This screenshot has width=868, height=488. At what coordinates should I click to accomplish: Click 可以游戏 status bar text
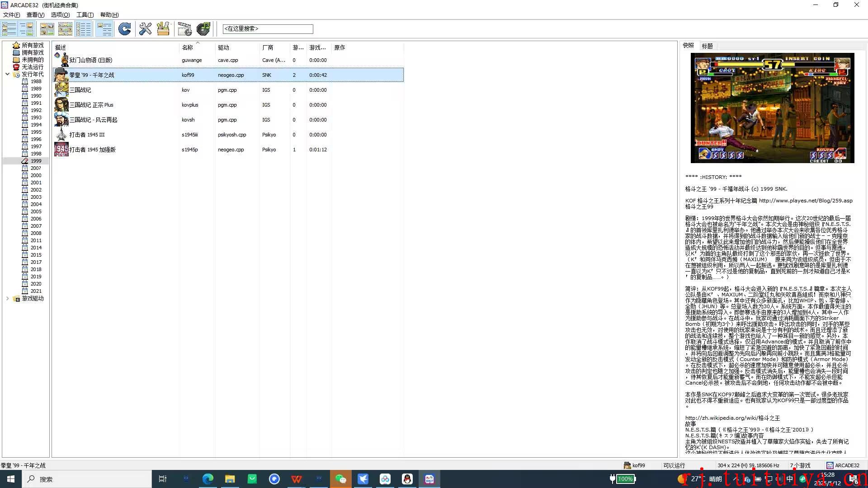click(674, 465)
